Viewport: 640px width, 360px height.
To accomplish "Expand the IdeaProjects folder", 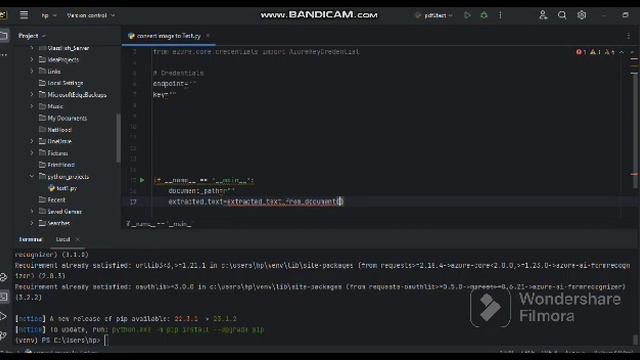I will (x=32, y=60).
